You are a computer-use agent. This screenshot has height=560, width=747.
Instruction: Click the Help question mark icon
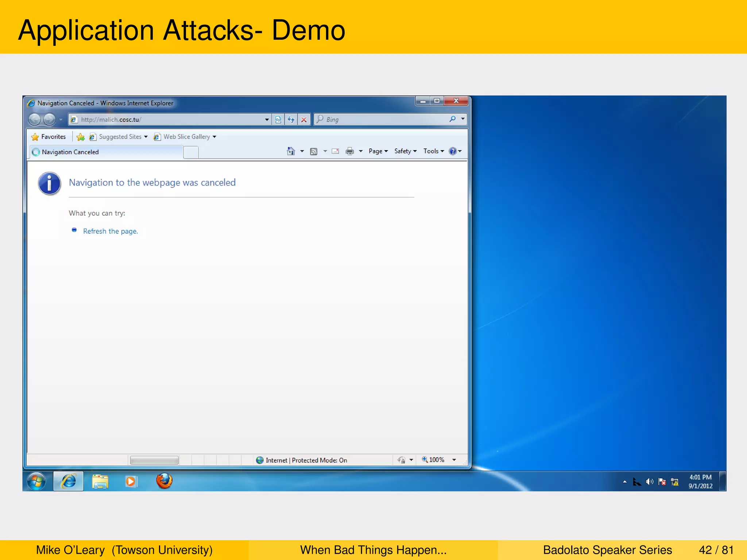coord(453,151)
